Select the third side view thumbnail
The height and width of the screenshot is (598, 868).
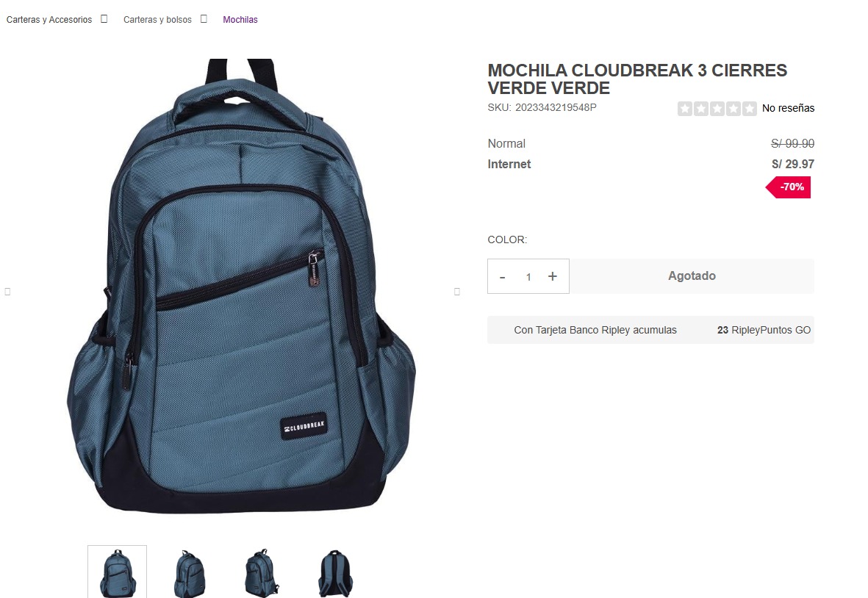(x=262, y=572)
